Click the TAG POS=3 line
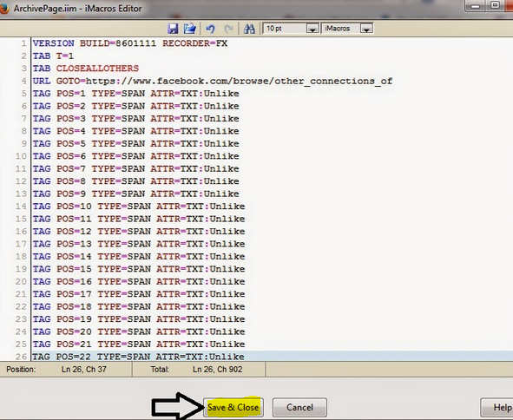Viewport: 513px width, 420px height. point(135,118)
